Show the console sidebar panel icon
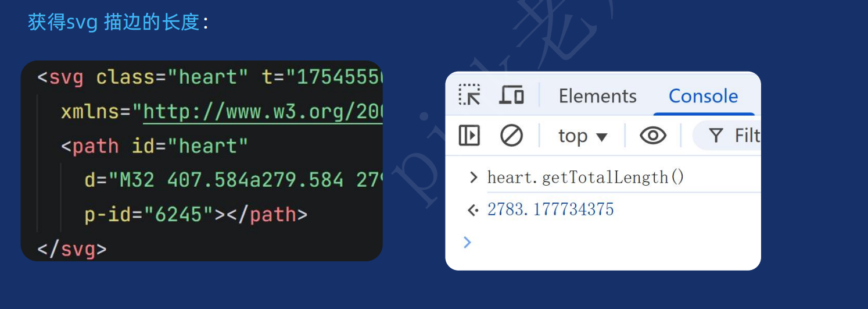 click(469, 136)
